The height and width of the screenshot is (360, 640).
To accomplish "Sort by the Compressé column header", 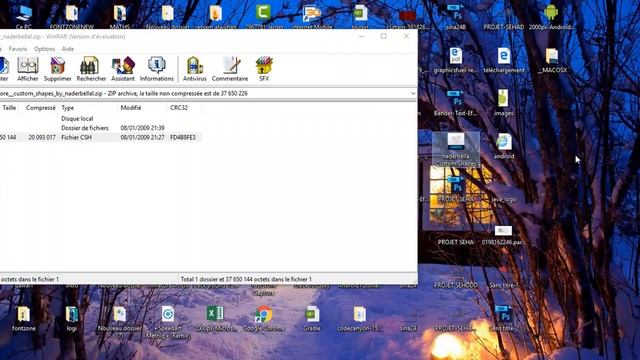I will pos(40,108).
